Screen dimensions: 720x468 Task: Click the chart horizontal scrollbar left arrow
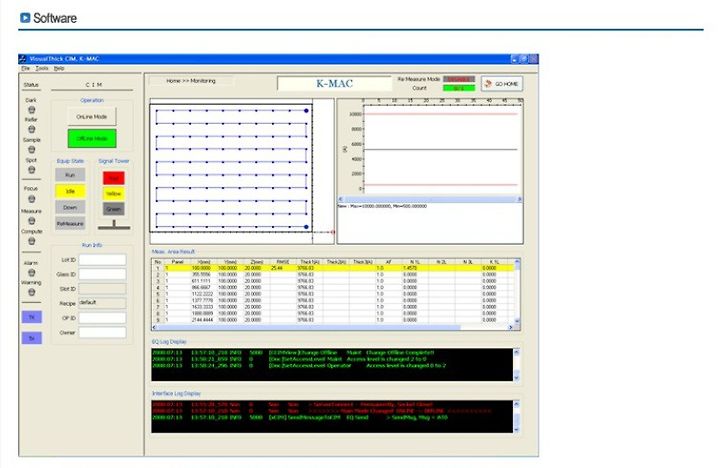tap(341, 199)
